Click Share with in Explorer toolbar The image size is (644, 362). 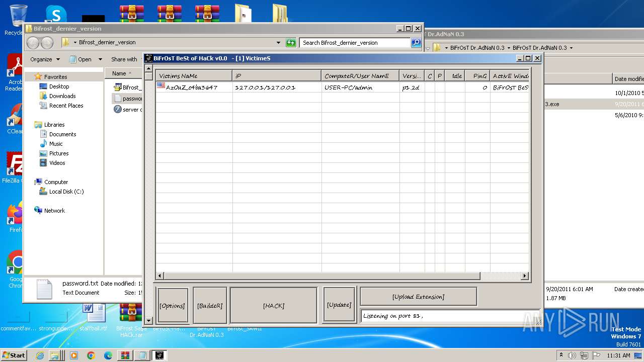point(124,59)
